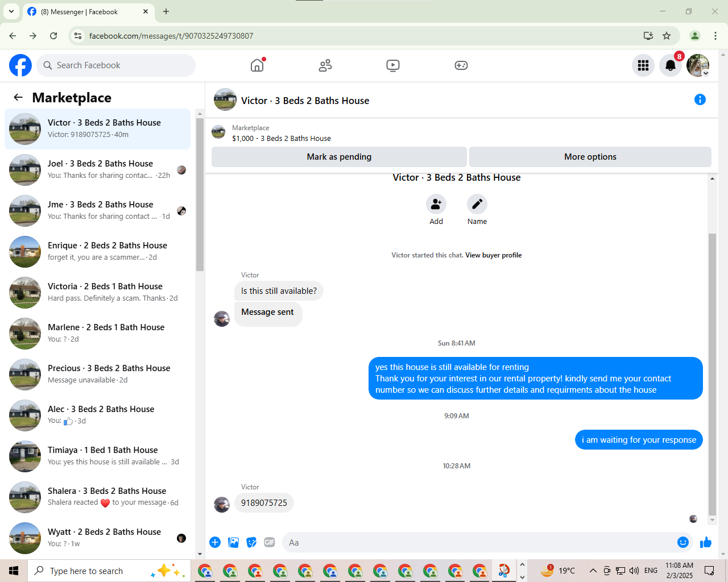Click the 'Is this still available?' message
The width and height of the screenshot is (728, 582).
[x=279, y=291]
